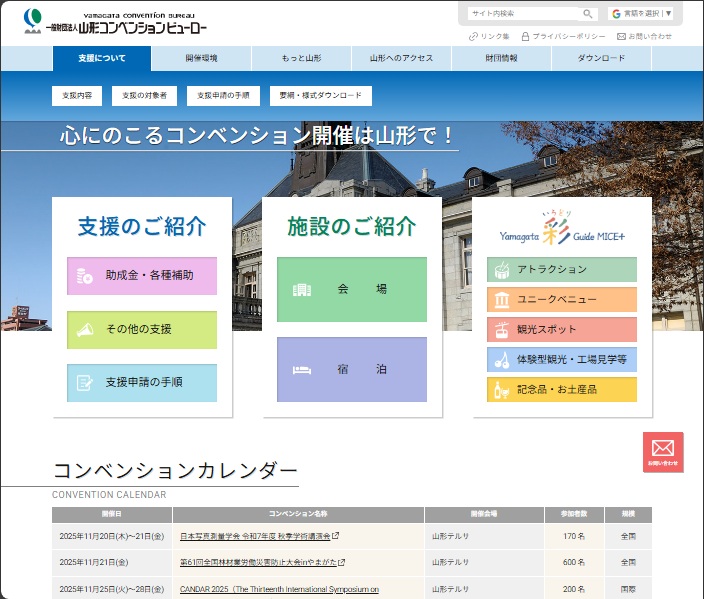
Task: Open the Google language selection dropdown
Action: coord(642,14)
